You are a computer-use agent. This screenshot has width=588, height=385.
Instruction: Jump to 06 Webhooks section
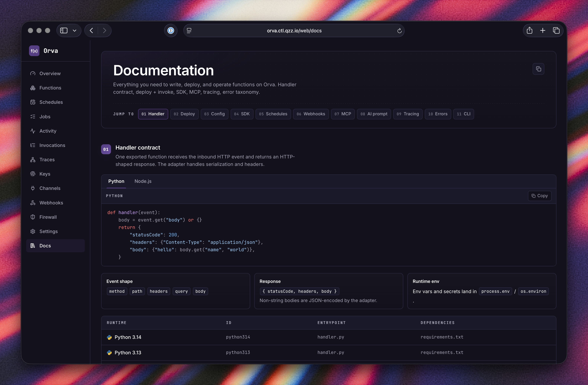coord(311,114)
